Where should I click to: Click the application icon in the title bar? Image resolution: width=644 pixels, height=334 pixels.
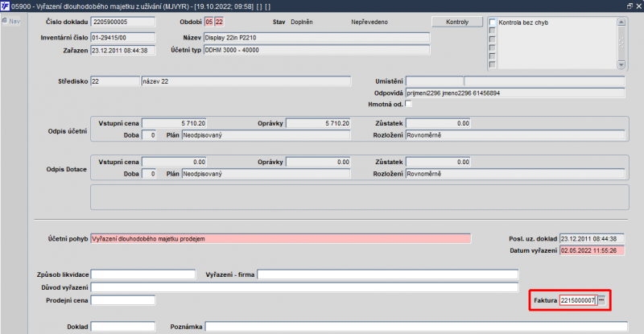pyautogui.click(x=5, y=6)
